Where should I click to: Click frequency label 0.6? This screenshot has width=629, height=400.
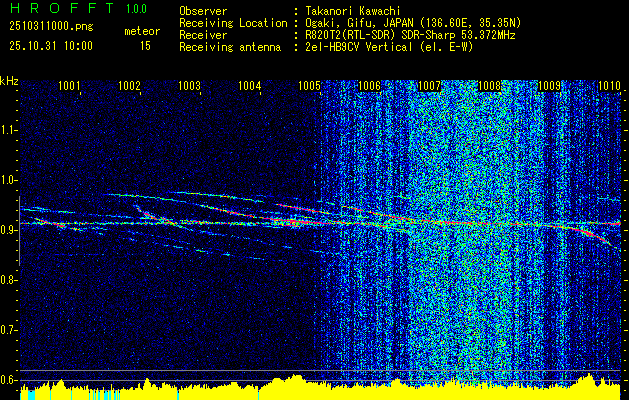(7, 380)
